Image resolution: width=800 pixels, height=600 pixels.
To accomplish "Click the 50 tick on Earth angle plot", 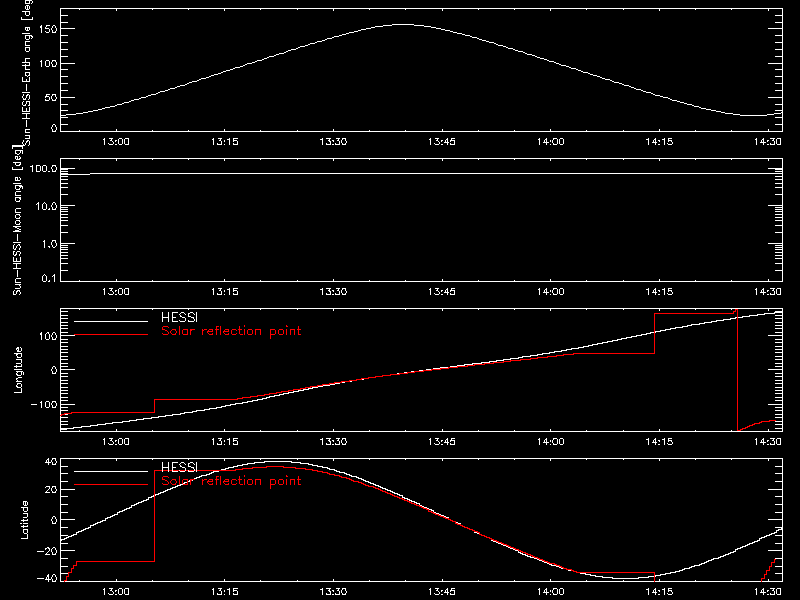I will (52, 97).
